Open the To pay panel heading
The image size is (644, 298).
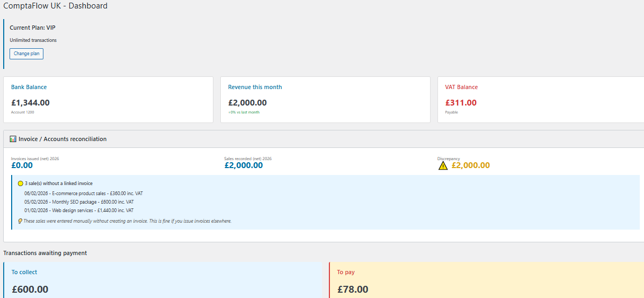tap(346, 272)
